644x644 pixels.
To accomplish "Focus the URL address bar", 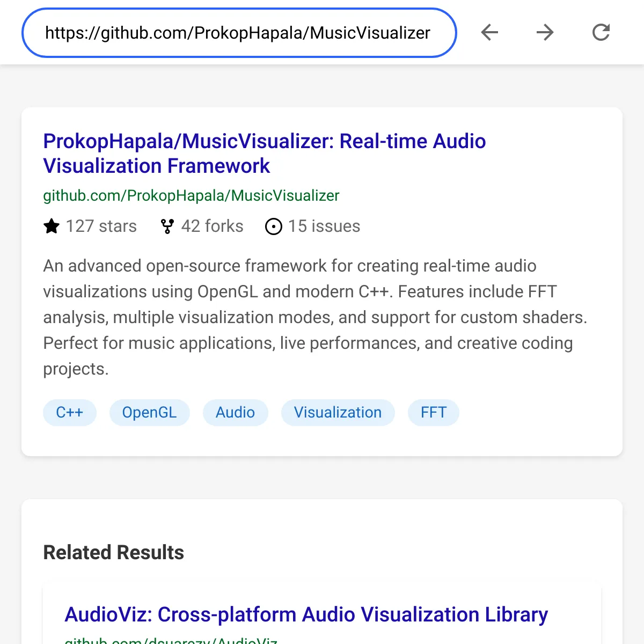I will (238, 33).
